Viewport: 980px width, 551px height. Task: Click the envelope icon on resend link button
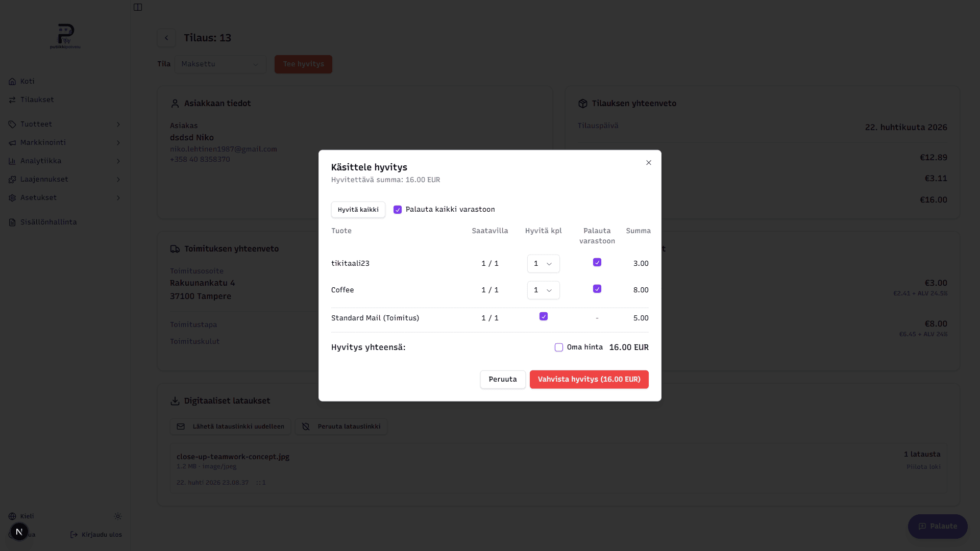181,427
